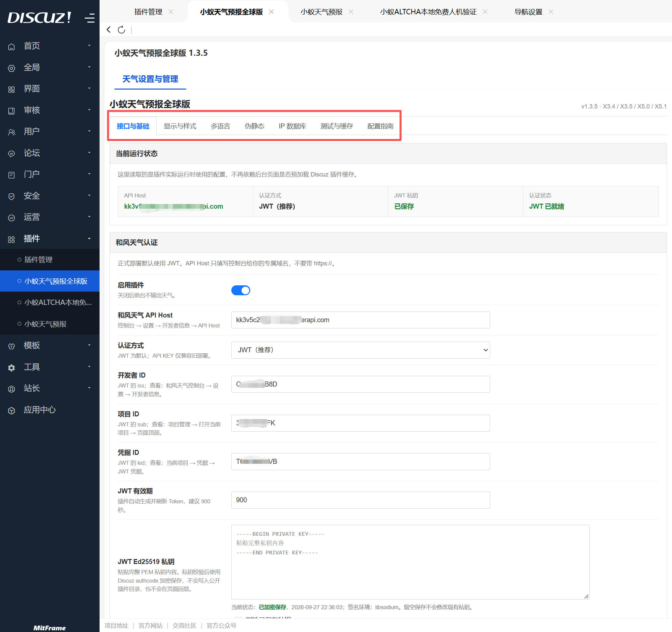The height and width of the screenshot is (632, 672).
Task: Click the 安全 shield icon in sidebar
Action: tap(12, 196)
